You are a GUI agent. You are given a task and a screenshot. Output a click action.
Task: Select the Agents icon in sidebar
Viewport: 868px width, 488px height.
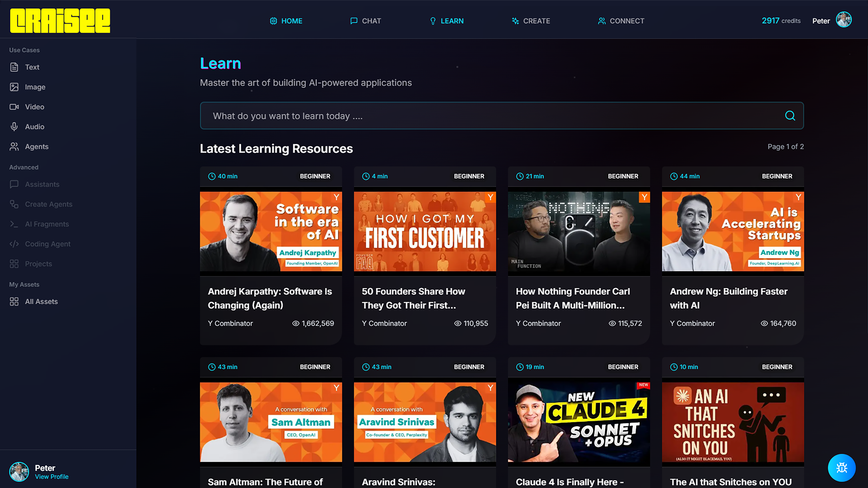click(14, 146)
